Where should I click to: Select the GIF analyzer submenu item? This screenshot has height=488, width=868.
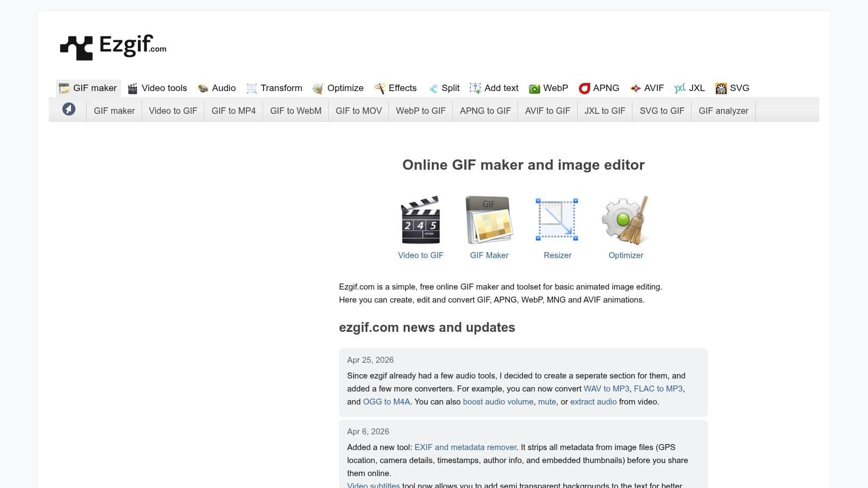pyautogui.click(x=723, y=111)
